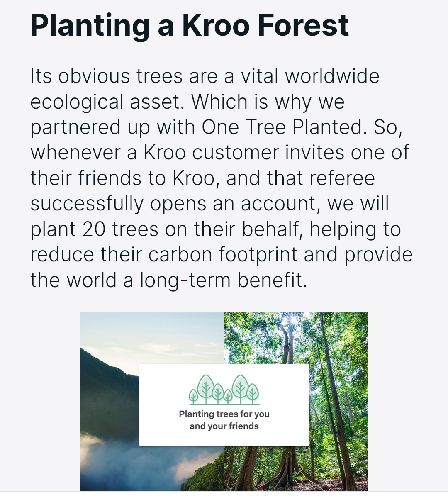
Task: Click the phrase 'plant 20 trees'
Action: click(95, 229)
